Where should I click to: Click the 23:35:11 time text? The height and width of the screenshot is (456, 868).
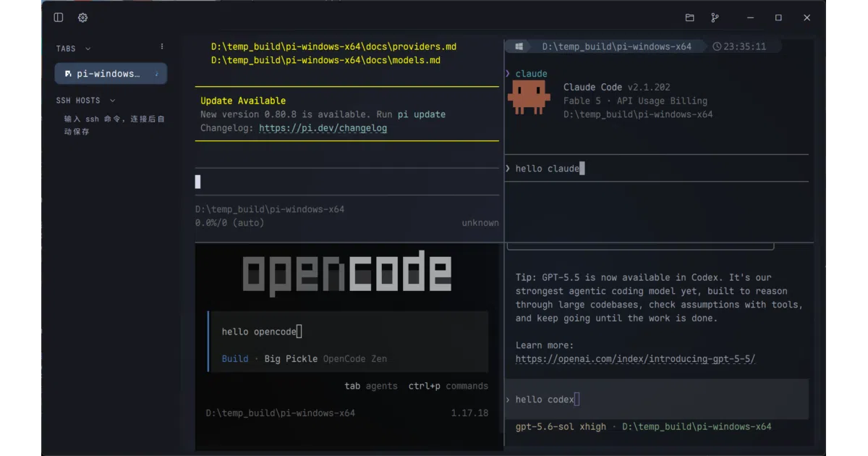coord(744,46)
